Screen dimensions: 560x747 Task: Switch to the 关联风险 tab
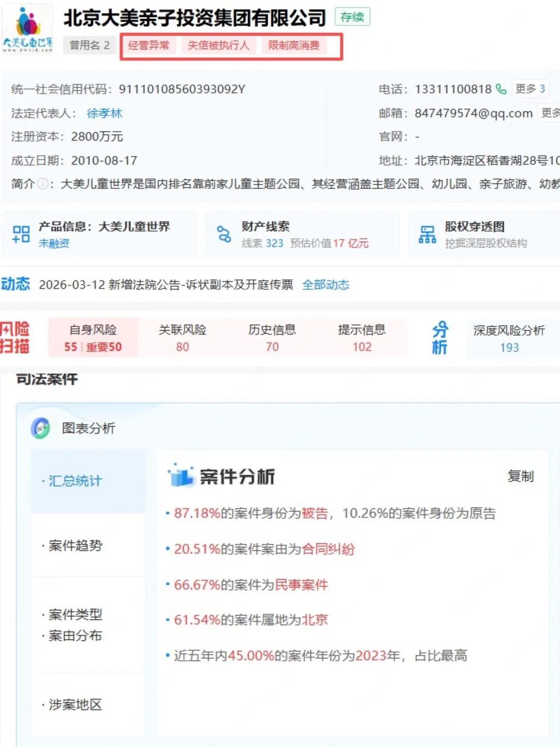(x=183, y=338)
